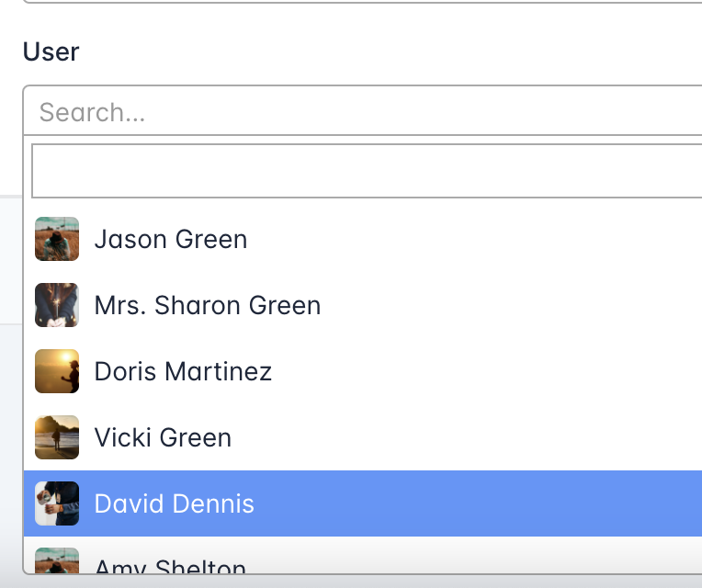Pick Doris Martinez from the dropdown
Image resolution: width=702 pixels, height=588 pixels.
click(363, 371)
